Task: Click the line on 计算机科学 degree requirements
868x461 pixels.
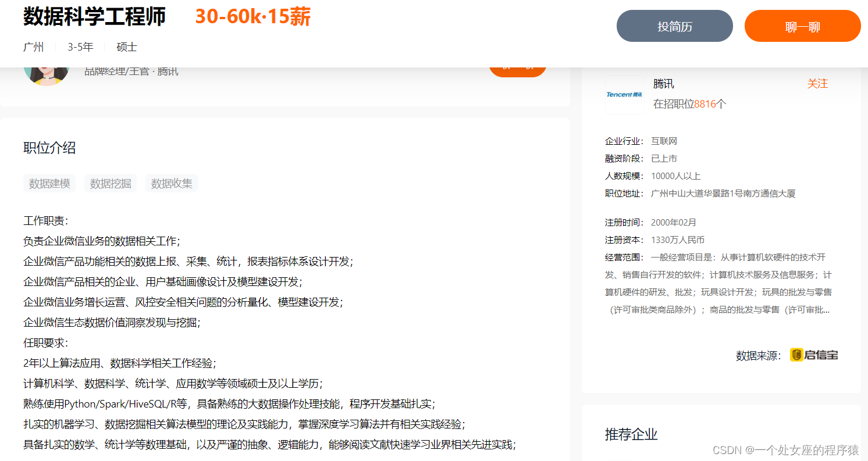Action: [173, 384]
